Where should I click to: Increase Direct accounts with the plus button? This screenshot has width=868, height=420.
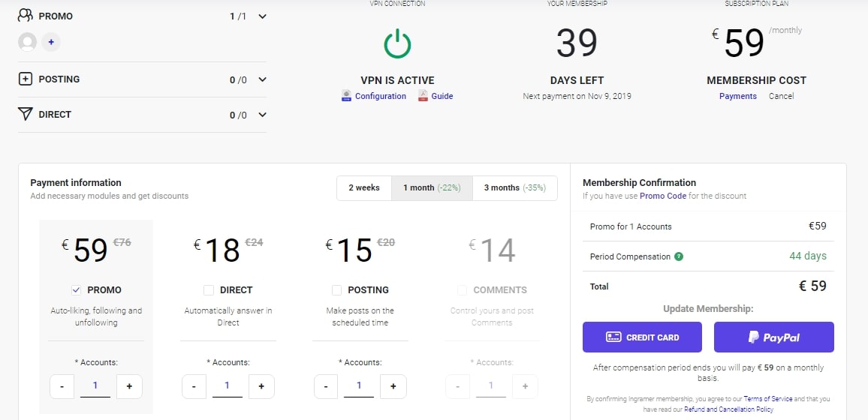261,386
